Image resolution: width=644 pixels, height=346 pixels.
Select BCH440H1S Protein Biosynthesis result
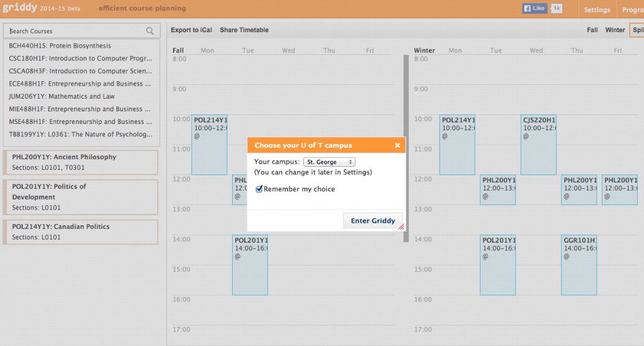click(60, 46)
